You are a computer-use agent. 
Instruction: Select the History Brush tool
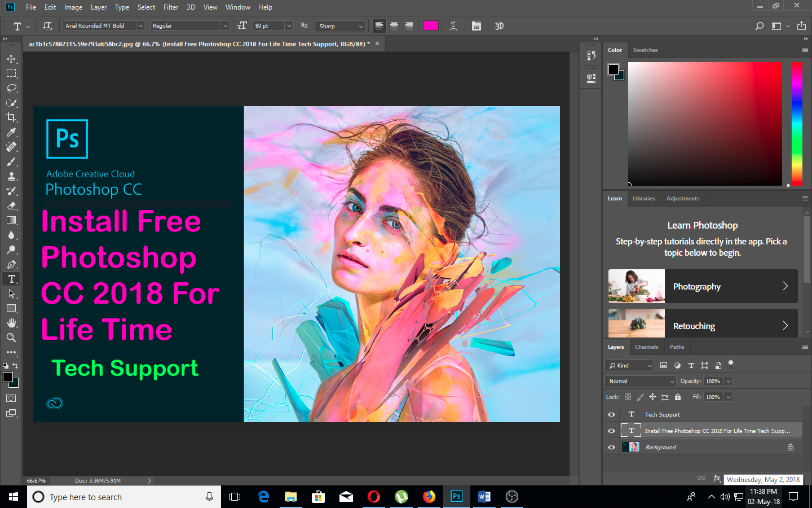click(x=11, y=191)
